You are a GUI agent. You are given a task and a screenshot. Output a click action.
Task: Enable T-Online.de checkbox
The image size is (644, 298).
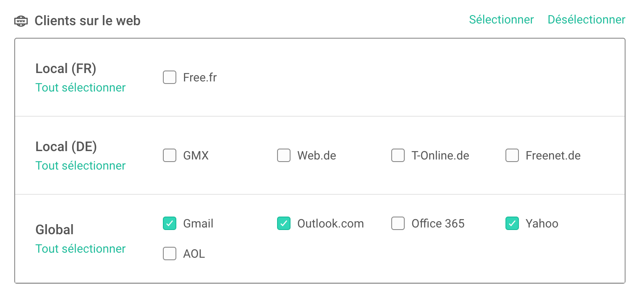click(x=398, y=155)
